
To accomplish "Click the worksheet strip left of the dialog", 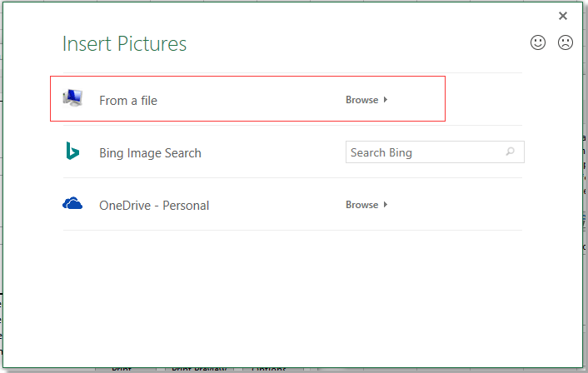I will click(x=1, y=208).
